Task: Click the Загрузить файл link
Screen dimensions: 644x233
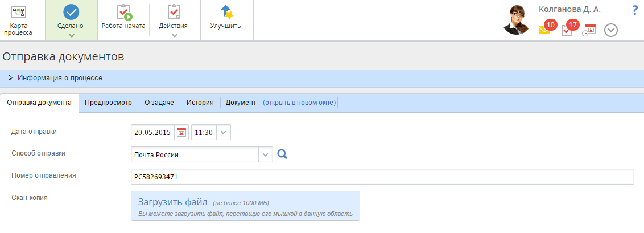Action: click(172, 202)
